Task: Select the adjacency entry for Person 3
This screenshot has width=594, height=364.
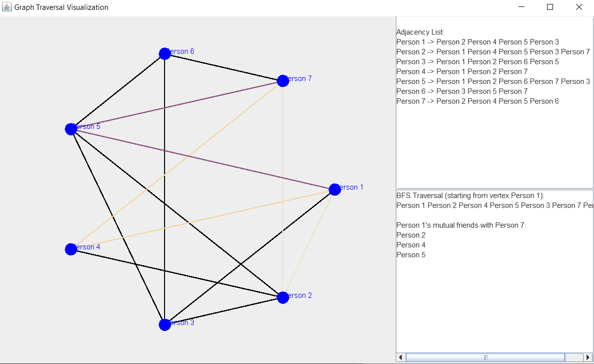Action: coord(477,61)
